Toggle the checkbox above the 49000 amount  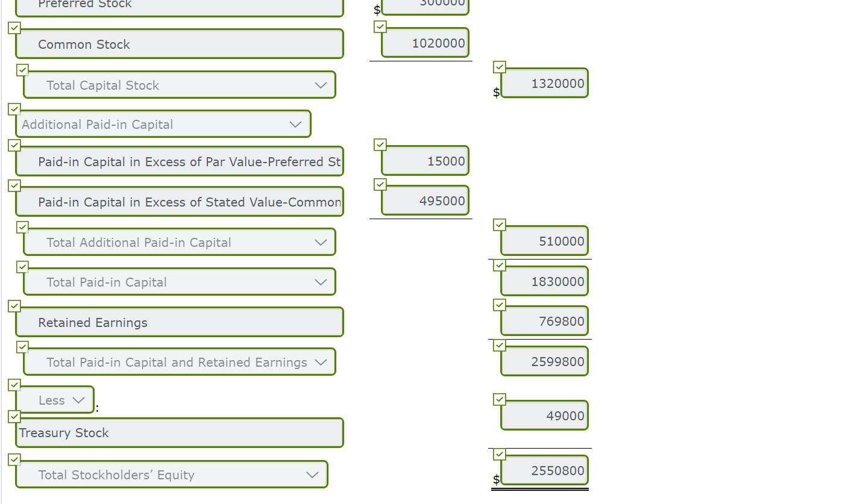499,399
